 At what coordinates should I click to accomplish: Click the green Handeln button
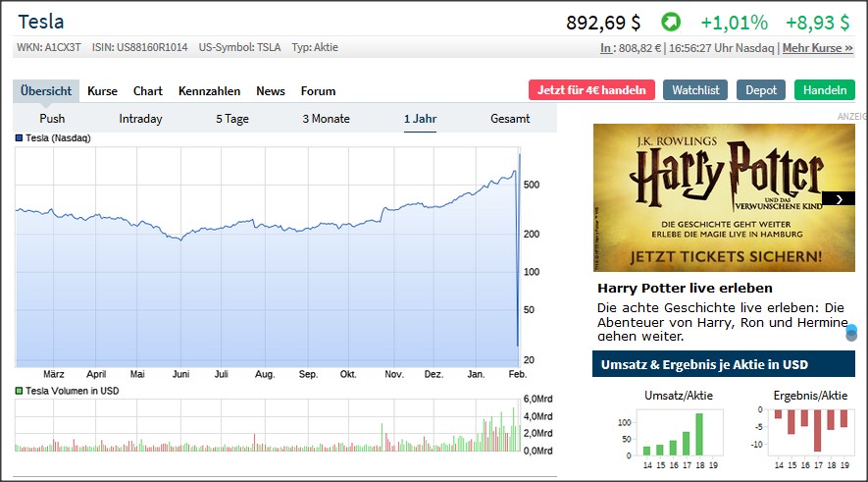pos(825,89)
